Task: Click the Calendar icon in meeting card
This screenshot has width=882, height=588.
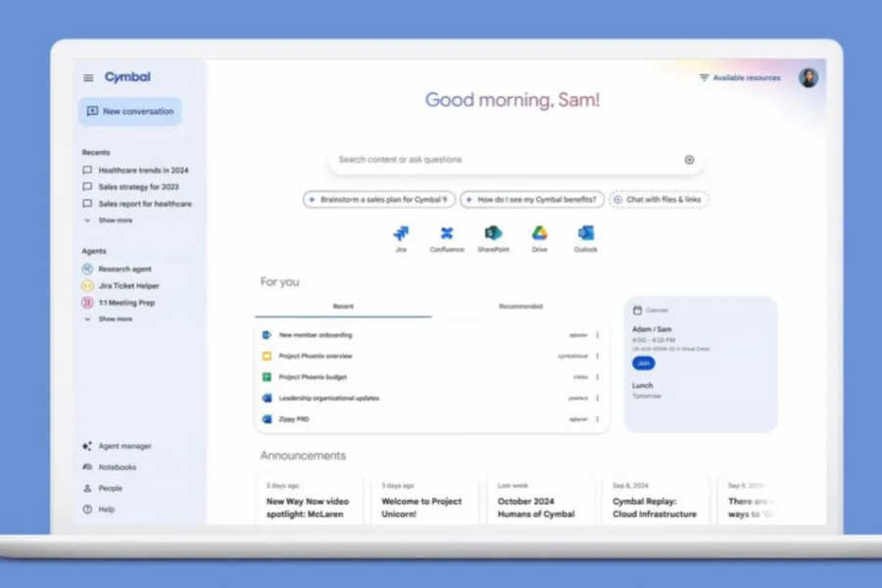Action: (x=637, y=310)
